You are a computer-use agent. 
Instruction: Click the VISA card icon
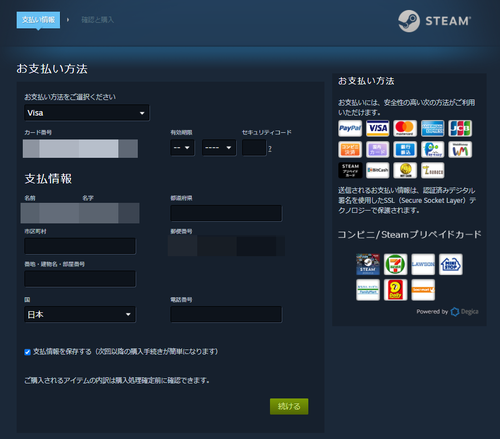coord(378,128)
